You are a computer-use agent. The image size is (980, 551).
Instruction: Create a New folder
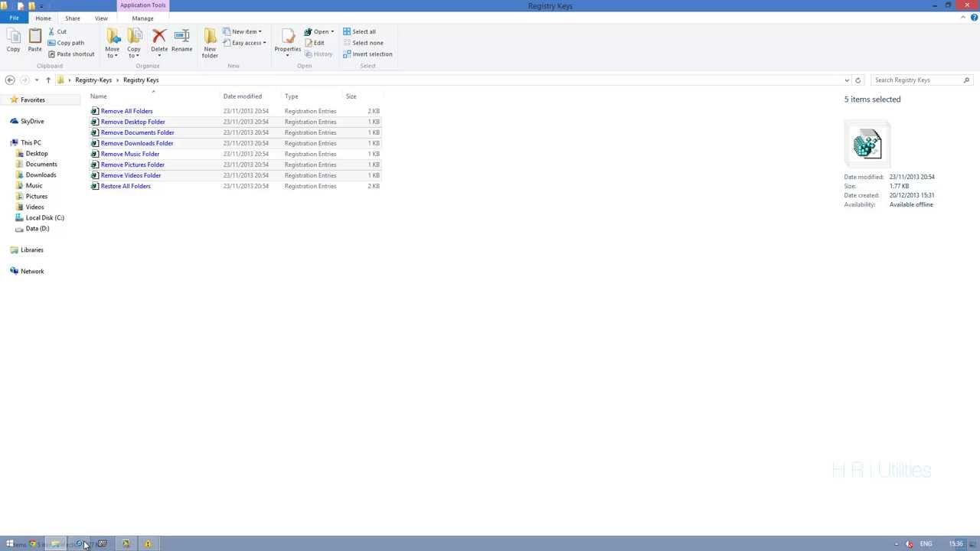[210, 43]
